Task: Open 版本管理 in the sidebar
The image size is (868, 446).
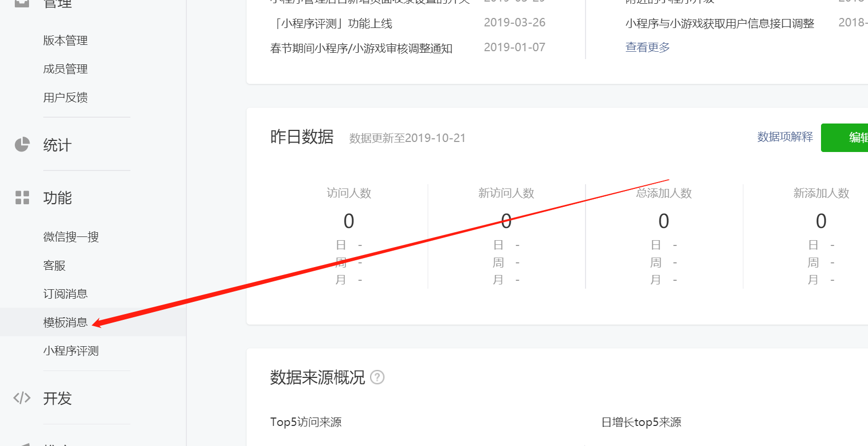Action: [x=65, y=41]
